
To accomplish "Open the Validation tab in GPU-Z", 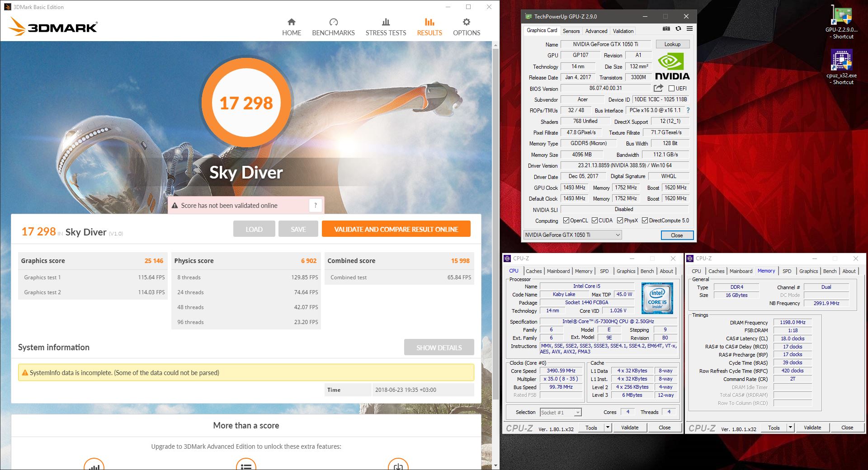I will (623, 31).
